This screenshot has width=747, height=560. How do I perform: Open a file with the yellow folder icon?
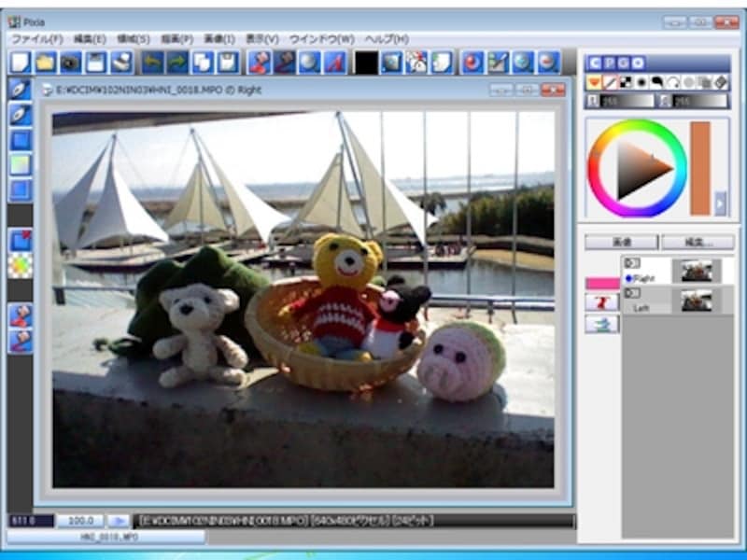click(x=46, y=63)
